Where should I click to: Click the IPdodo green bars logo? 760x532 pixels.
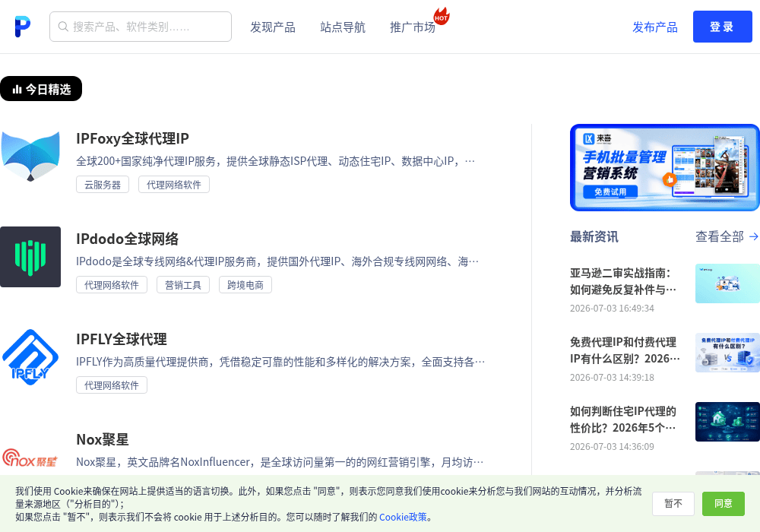coord(30,257)
